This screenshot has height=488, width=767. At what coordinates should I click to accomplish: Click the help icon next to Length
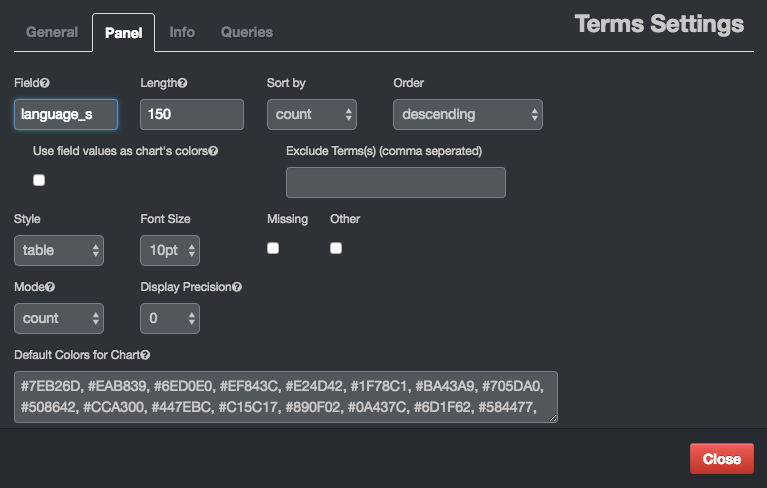(x=182, y=83)
